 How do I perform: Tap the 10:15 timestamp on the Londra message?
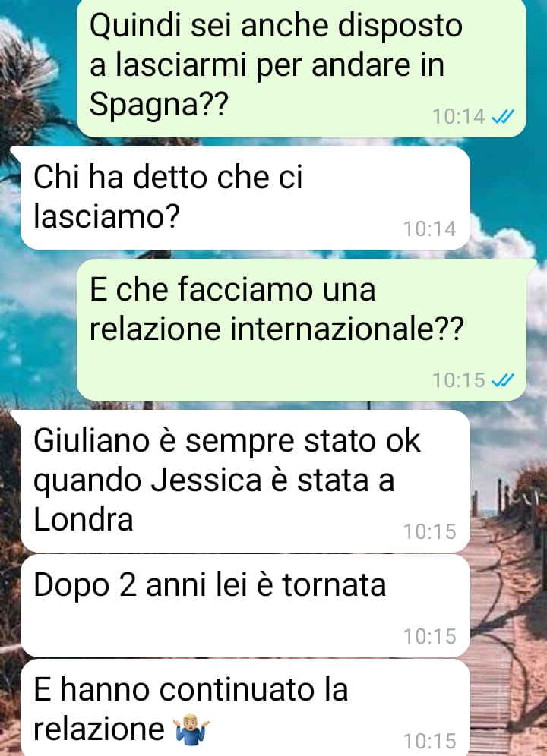tap(430, 532)
